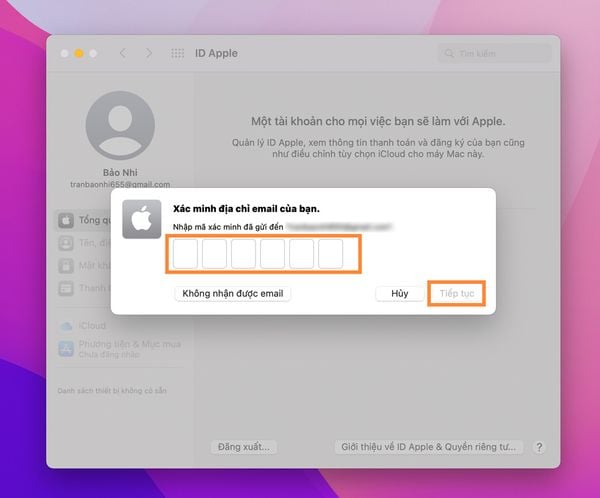This screenshot has height=498, width=600.
Task: Click the tranbaonhi655@gmail.com email text
Action: [120, 184]
